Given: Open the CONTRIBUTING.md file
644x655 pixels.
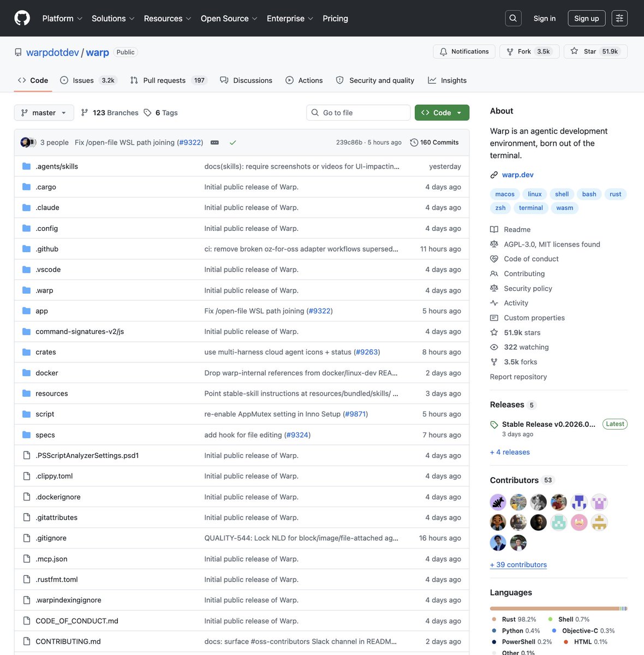Looking at the screenshot, I should click(68, 641).
